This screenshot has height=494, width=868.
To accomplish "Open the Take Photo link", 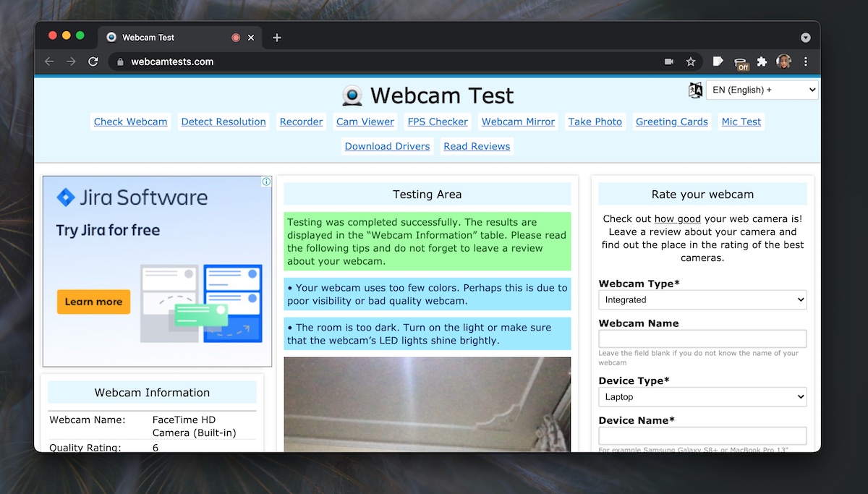I will pyautogui.click(x=595, y=122).
